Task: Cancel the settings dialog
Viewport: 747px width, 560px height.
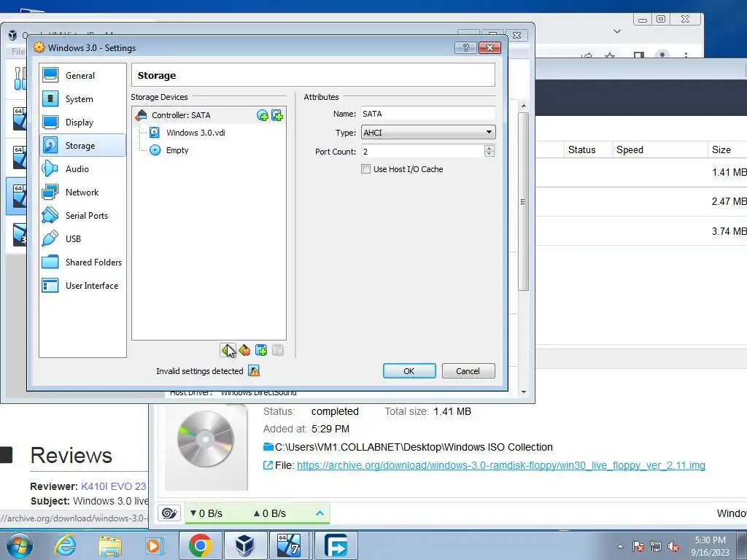Action: coord(468,371)
